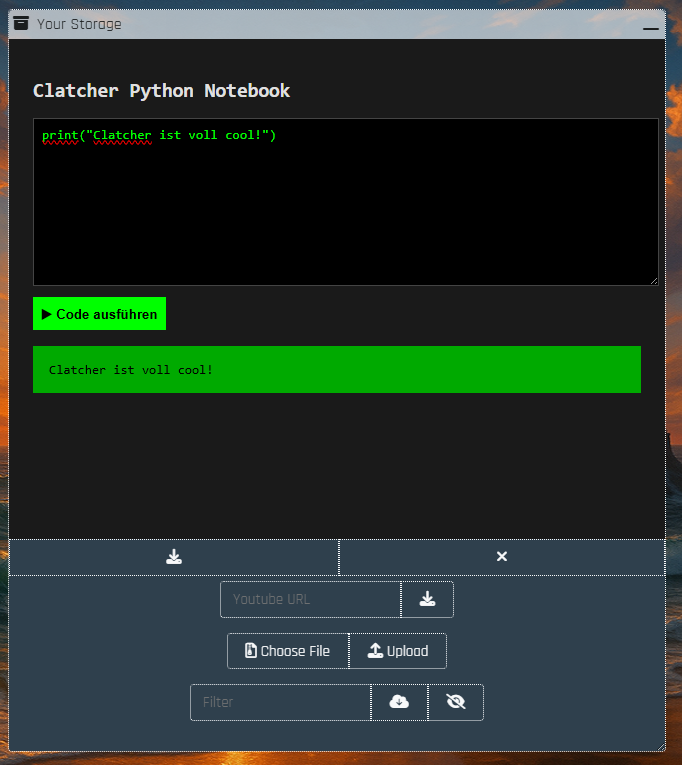The height and width of the screenshot is (765, 682).
Task: Click the green output text area
Action: pos(337,370)
